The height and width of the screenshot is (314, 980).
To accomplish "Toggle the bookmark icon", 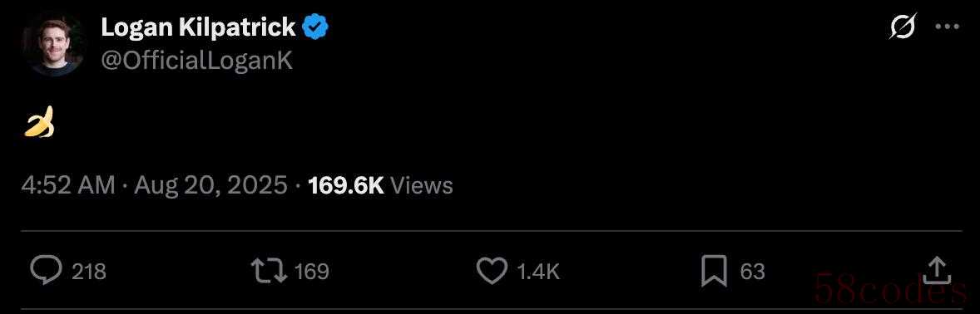I will 715,271.
